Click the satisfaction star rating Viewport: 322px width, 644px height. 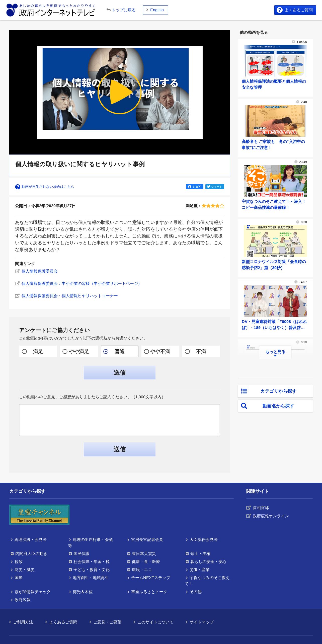click(x=213, y=206)
